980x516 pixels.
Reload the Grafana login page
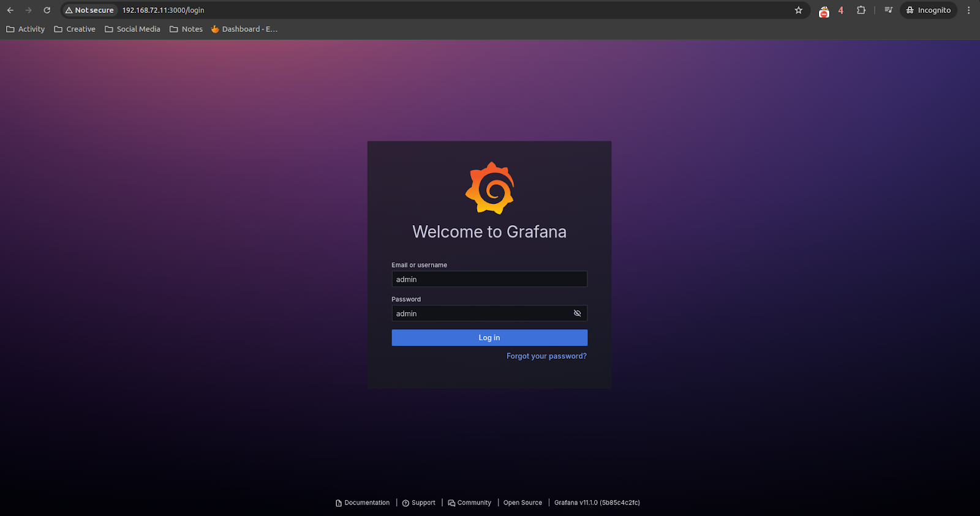(x=47, y=10)
